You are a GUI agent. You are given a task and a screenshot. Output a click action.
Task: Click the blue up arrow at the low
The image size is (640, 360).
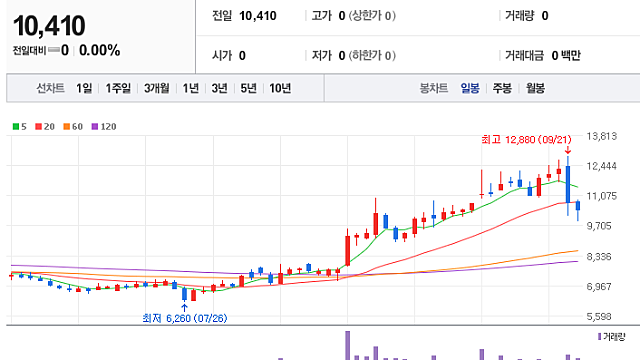click(x=184, y=307)
